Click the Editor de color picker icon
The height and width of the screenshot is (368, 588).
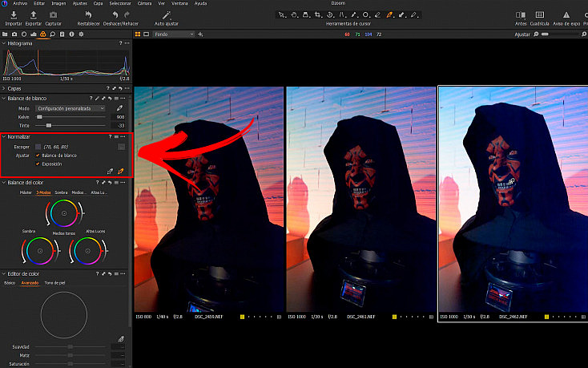point(121,339)
